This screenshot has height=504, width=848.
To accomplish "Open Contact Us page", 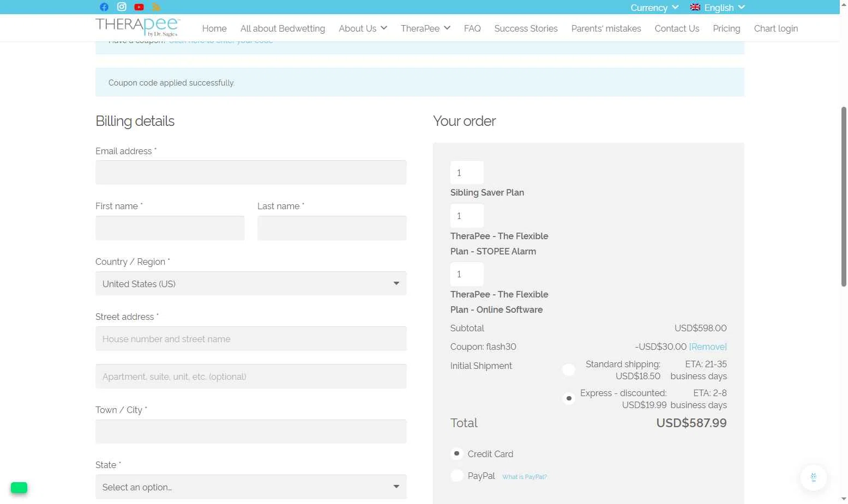I will 677,28.
